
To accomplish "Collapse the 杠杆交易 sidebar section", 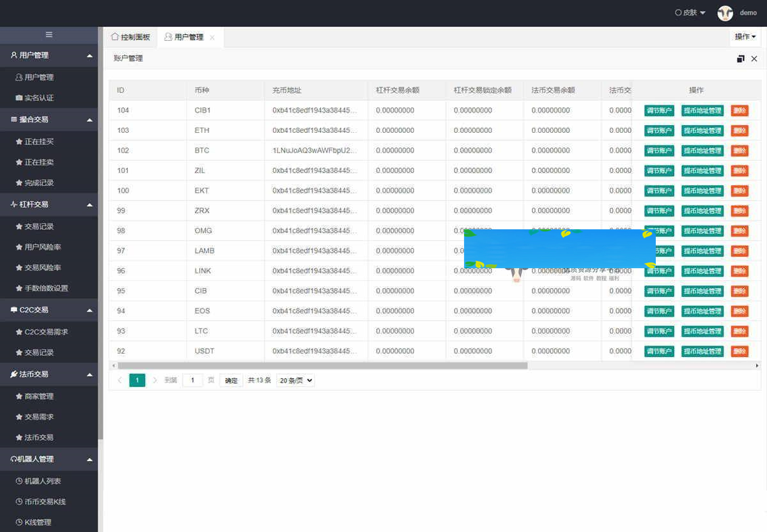I will pyautogui.click(x=89, y=204).
